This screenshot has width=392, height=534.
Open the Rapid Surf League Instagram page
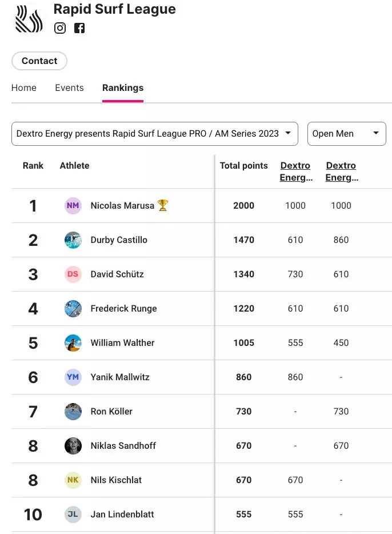click(60, 28)
